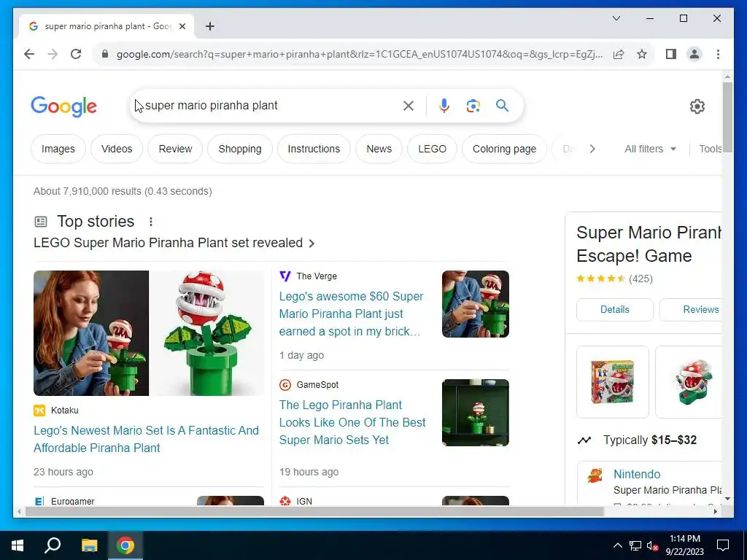
Task: Click the GameSpot story thumbnail
Action: (x=476, y=413)
